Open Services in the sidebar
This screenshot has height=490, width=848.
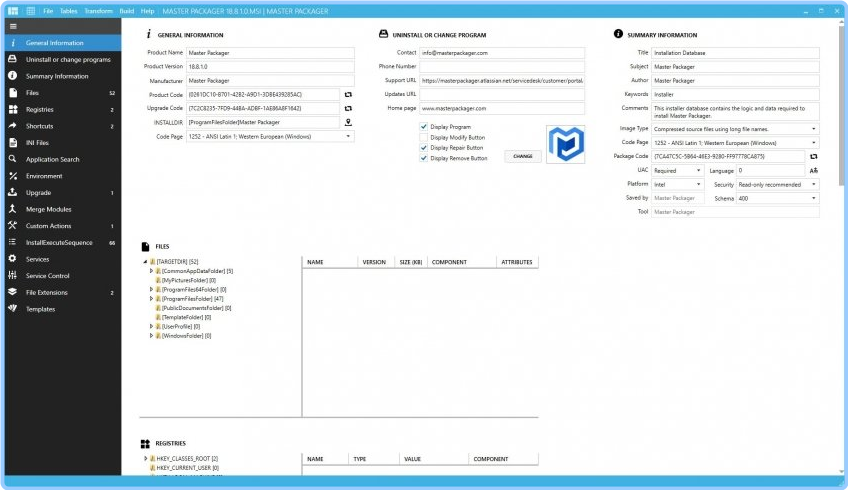coord(63,259)
